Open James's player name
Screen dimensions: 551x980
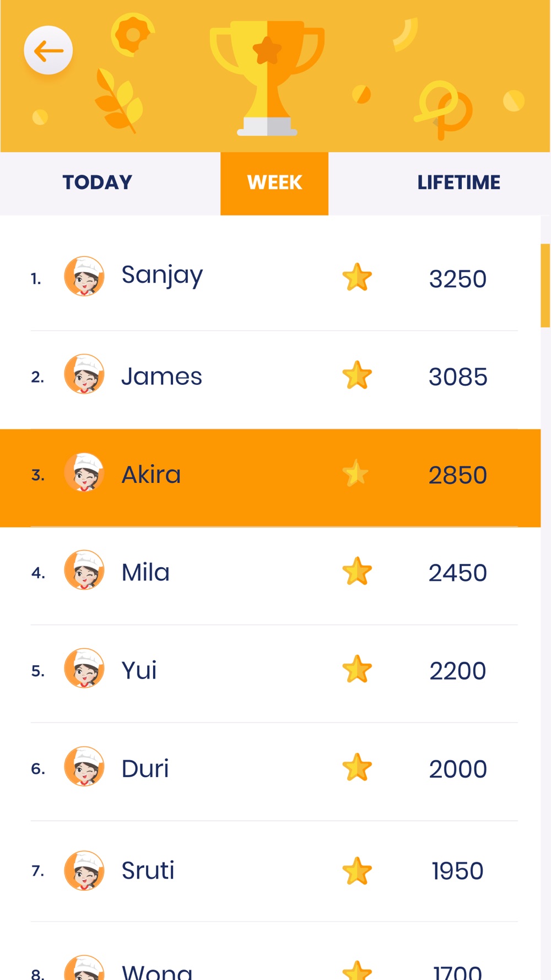point(162,377)
